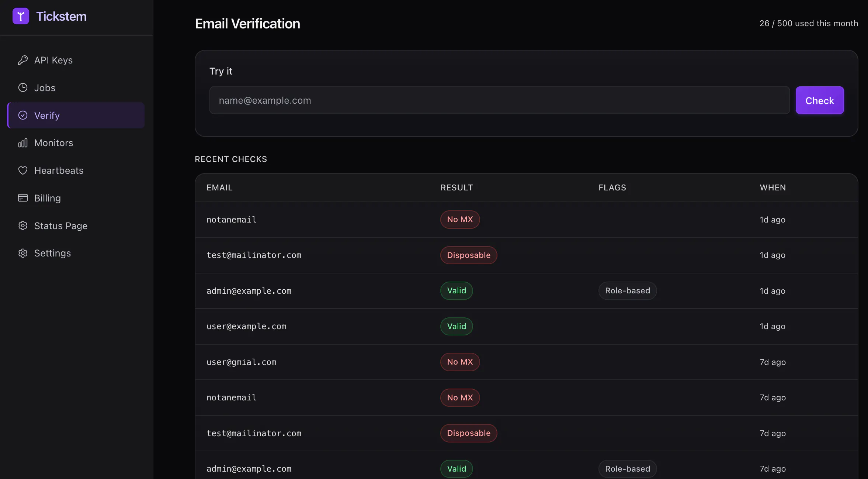The image size is (868, 479).
Task: Navigate to Heartbeats
Action: (x=76, y=170)
